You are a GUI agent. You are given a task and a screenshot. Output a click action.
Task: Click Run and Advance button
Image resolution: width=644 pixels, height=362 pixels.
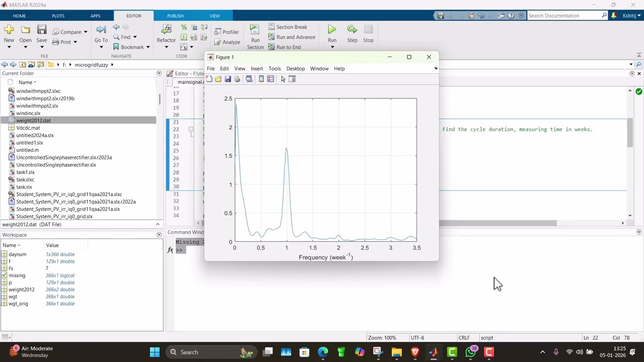coord(291,37)
